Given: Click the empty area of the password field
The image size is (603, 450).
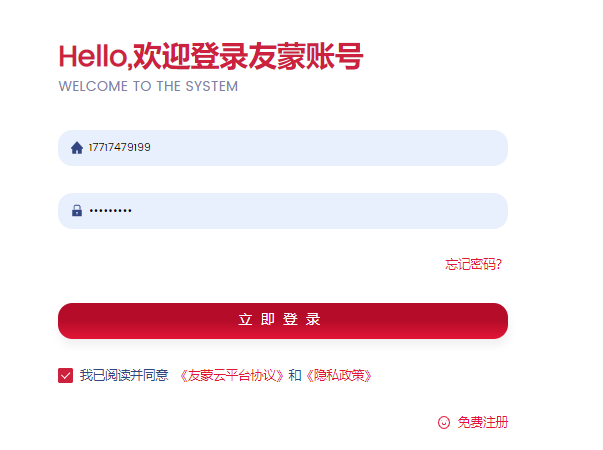Looking at the screenshot, I should click(319, 211).
